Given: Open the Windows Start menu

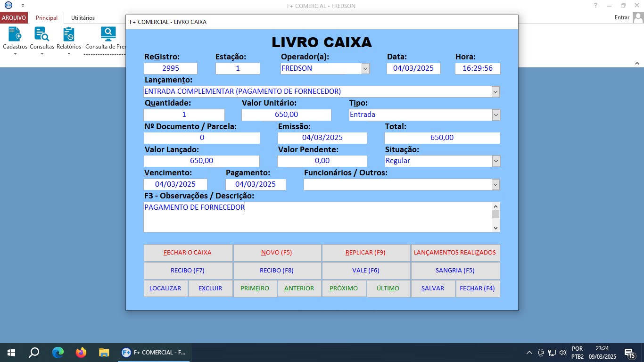Looking at the screenshot, I should click(11, 353).
